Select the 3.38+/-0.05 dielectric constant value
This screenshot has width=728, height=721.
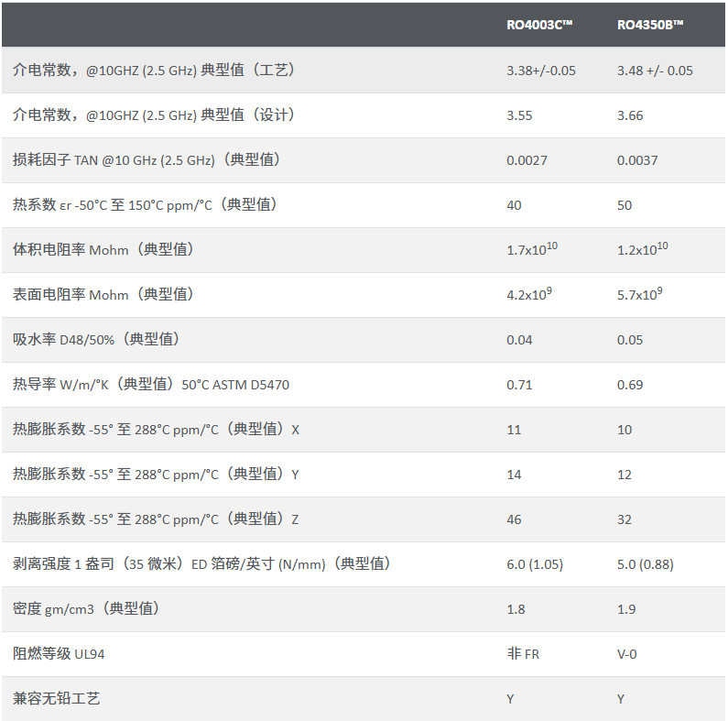(541, 71)
